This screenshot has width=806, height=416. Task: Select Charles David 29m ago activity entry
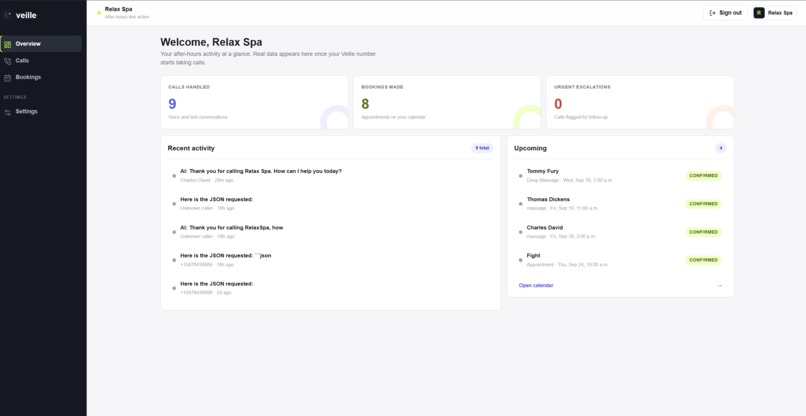pyautogui.click(x=331, y=175)
